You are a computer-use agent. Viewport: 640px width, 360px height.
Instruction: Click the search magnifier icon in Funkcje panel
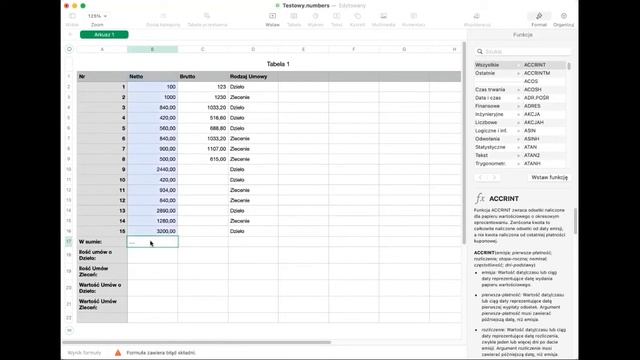tap(480, 52)
